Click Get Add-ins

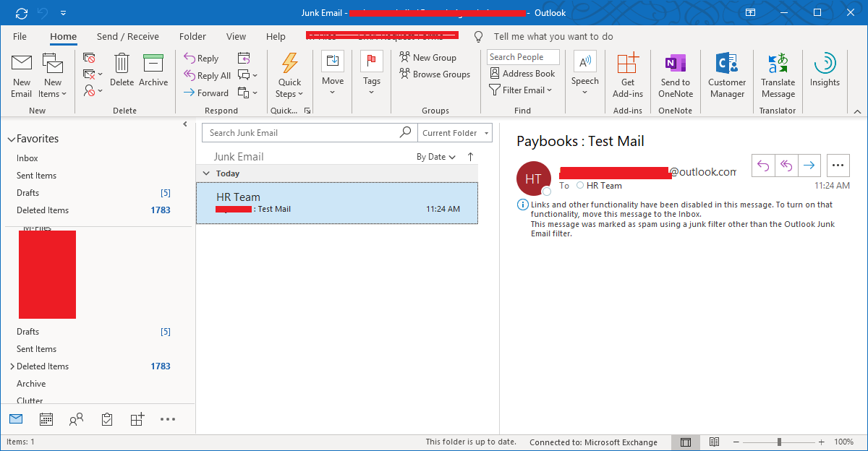628,76
